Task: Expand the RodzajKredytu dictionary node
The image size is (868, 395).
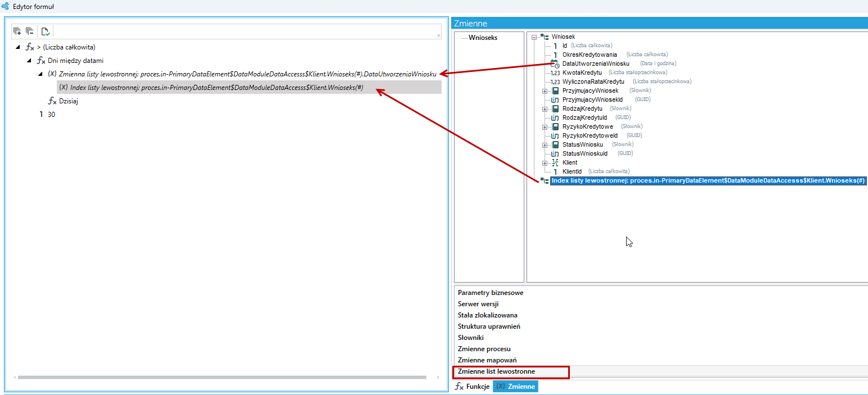Action: click(x=545, y=108)
